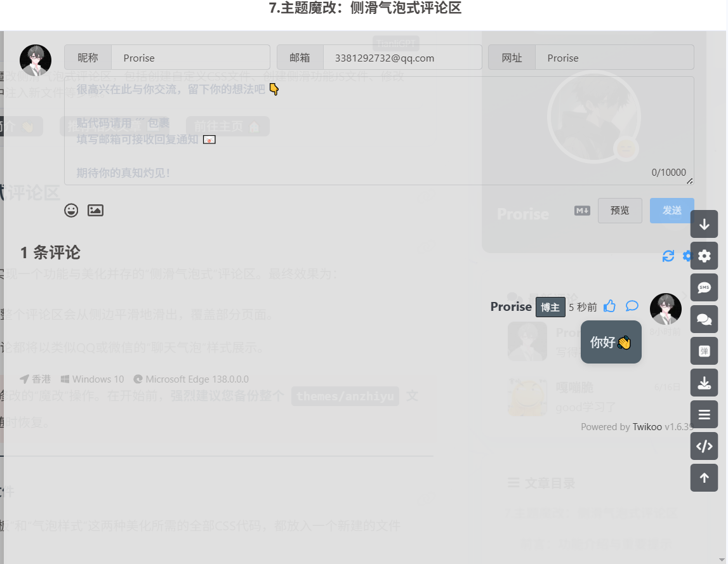Click the 邮箱 email input field
The width and height of the screenshot is (728, 564).
click(x=402, y=58)
